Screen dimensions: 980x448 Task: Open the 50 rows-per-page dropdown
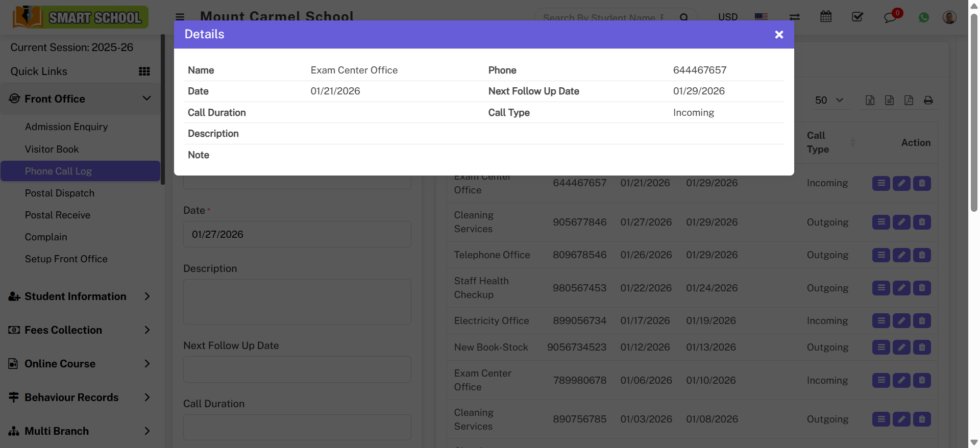[x=828, y=101]
